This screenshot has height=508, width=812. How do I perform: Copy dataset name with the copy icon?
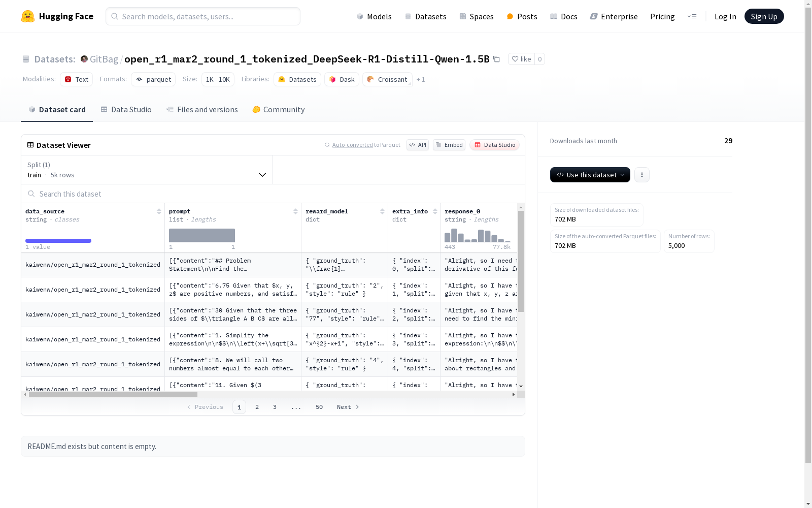(496, 59)
